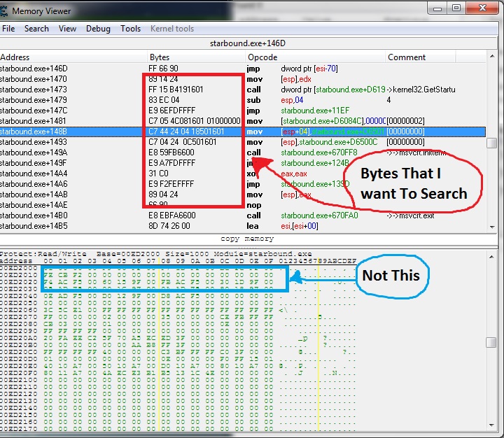Click bytes FF 15 B4191601
The height and width of the screenshot is (438, 504).
176,90
